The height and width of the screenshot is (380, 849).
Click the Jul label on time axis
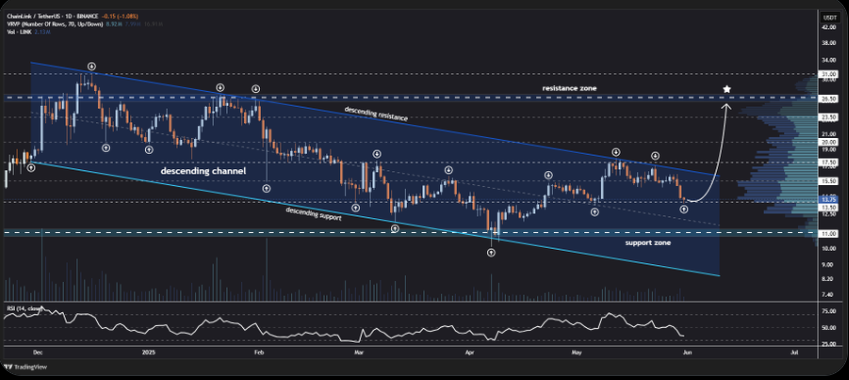pyautogui.click(x=794, y=353)
